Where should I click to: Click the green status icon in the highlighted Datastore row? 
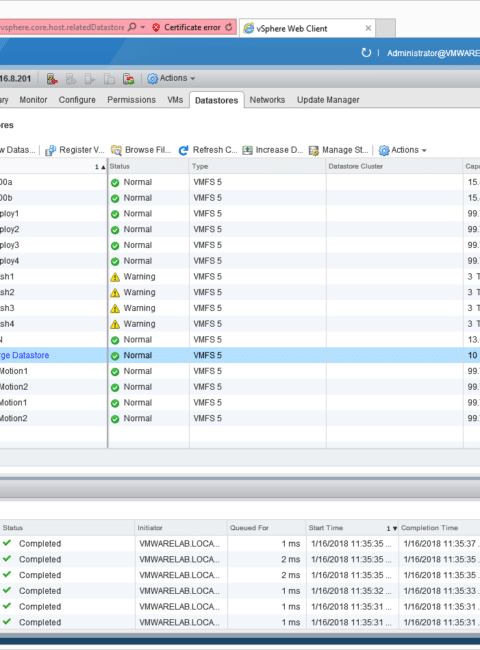pyautogui.click(x=115, y=356)
